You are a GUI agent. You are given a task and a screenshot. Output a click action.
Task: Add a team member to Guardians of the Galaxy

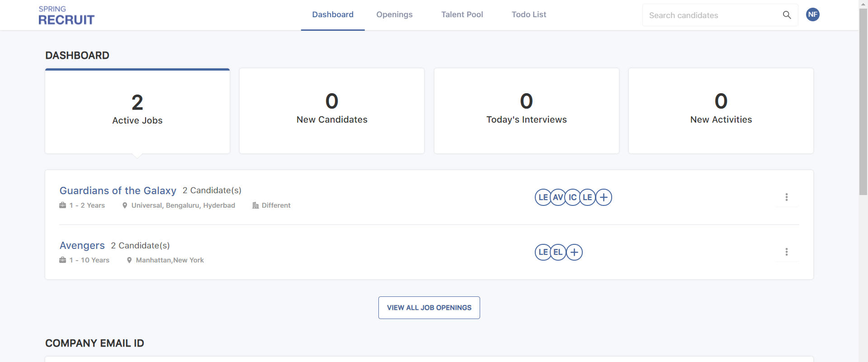(604, 197)
